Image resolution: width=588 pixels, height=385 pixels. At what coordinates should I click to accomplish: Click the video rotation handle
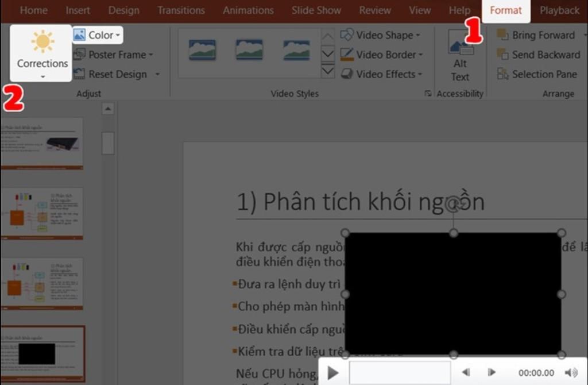454,203
